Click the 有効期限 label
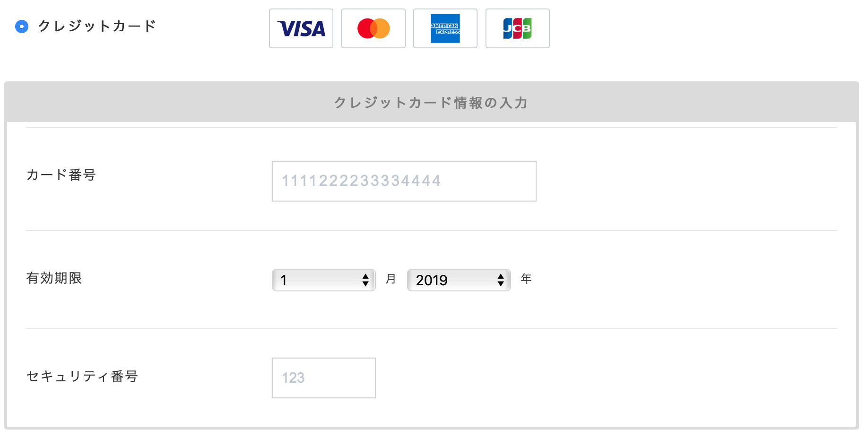 [x=54, y=278]
